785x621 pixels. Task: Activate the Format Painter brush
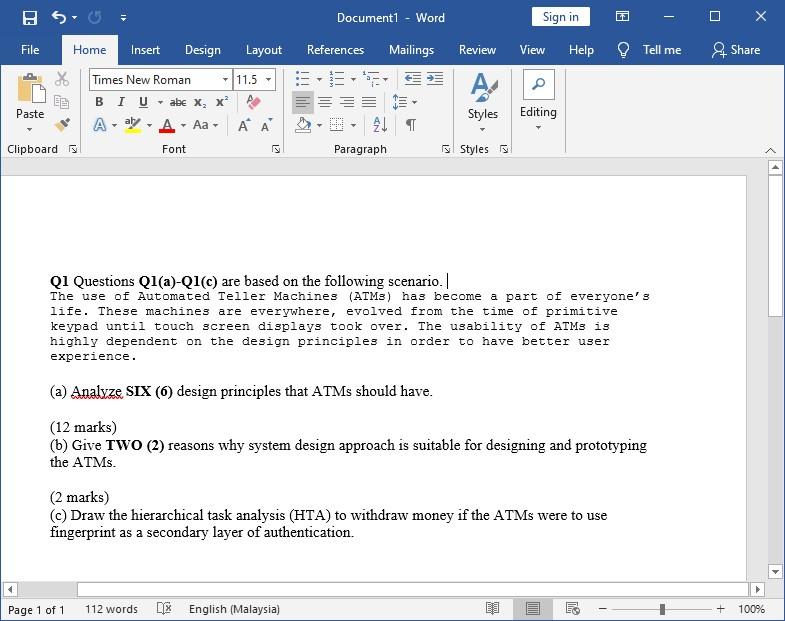coord(62,125)
